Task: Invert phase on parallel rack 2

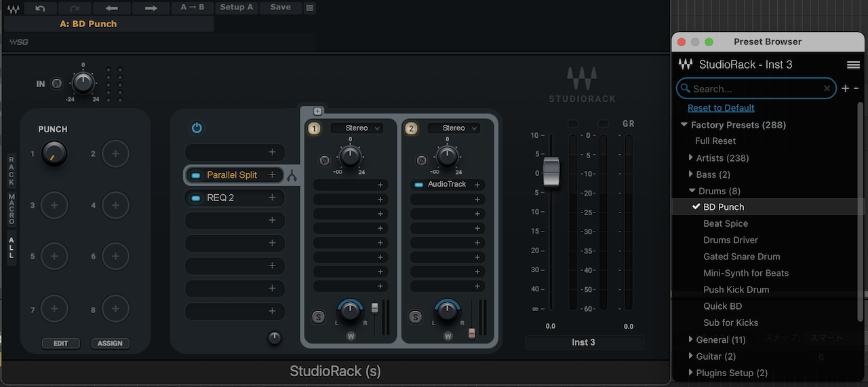Action: coord(421,161)
